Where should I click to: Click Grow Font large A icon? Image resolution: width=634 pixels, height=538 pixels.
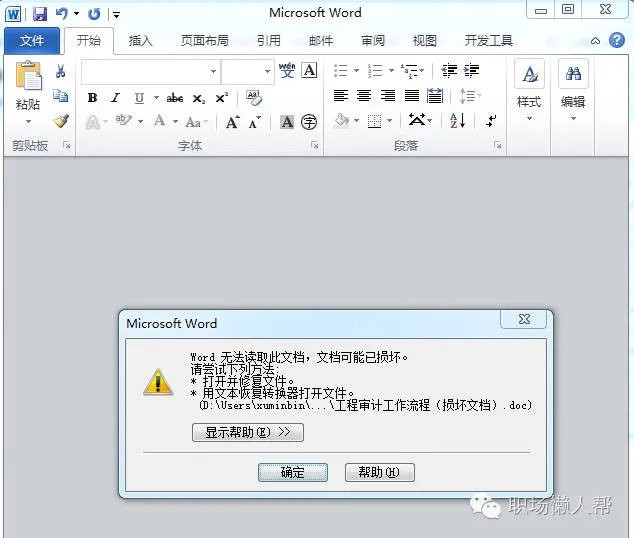click(232, 122)
